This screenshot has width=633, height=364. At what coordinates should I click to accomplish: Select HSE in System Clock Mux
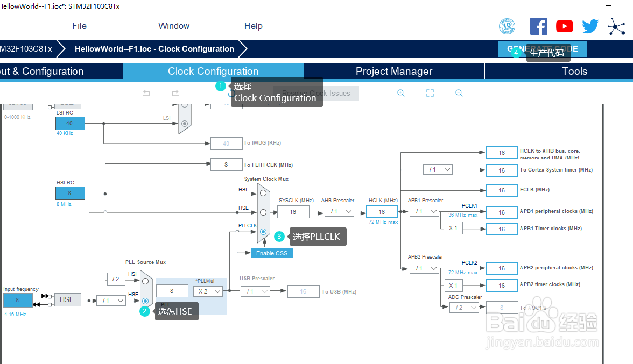[263, 212]
